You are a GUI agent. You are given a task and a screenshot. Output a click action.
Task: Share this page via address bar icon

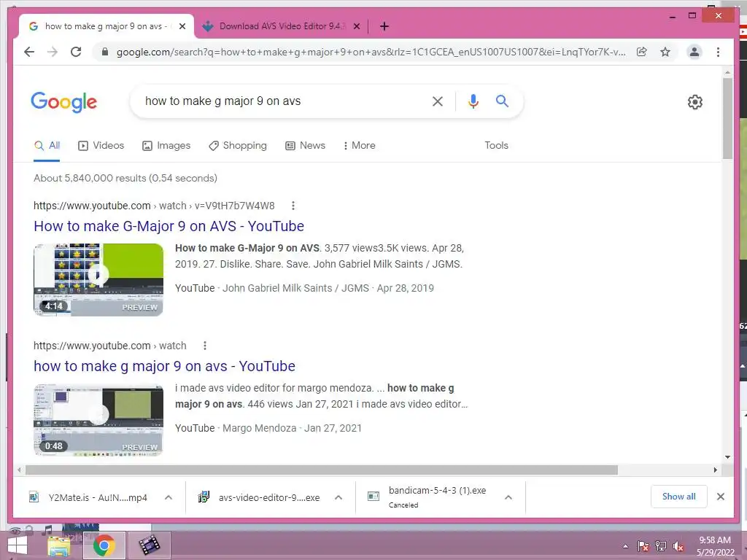coord(642,52)
